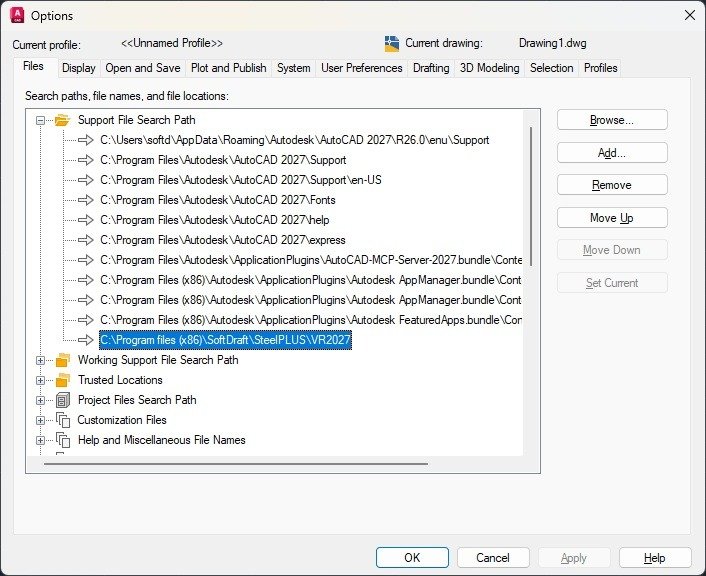Image resolution: width=706 pixels, height=576 pixels.
Task: Click the AutoCAD app icon in title bar
Action: [x=17, y=15]
